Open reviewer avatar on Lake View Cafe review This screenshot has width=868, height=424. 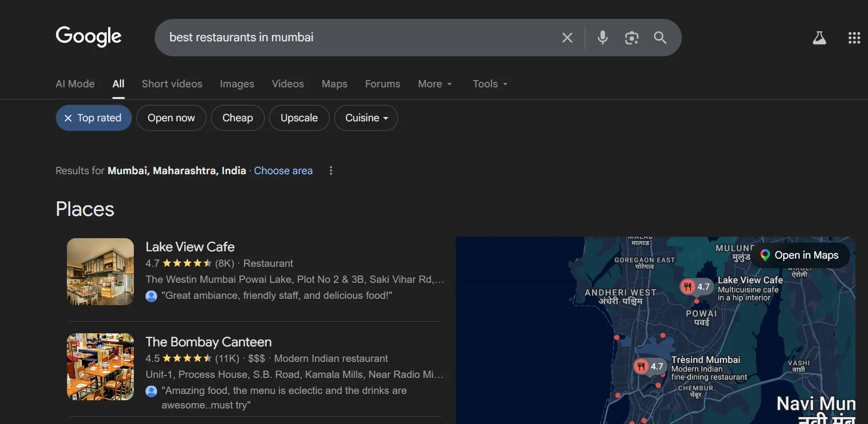[x=151, y=296]
